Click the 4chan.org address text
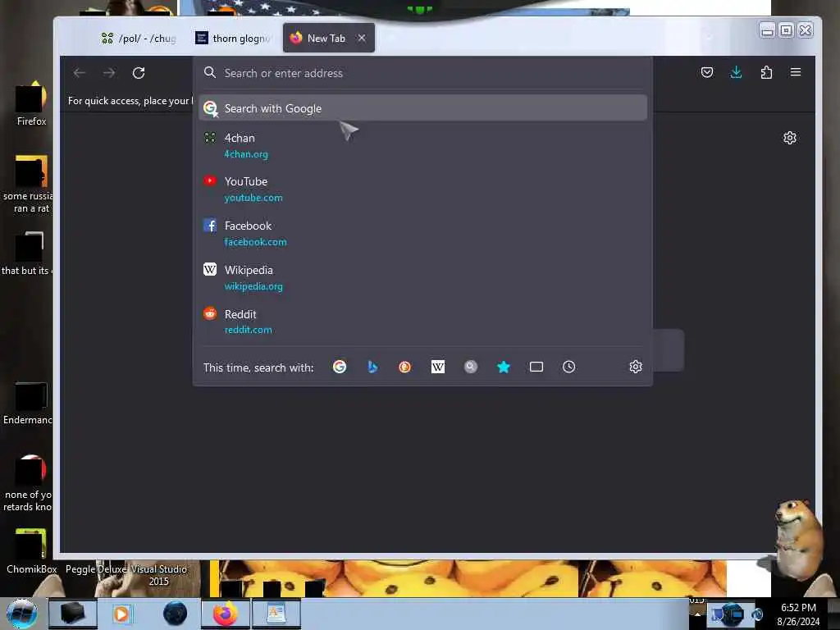The height and width of the screenshot is (630, 840). 246,154
